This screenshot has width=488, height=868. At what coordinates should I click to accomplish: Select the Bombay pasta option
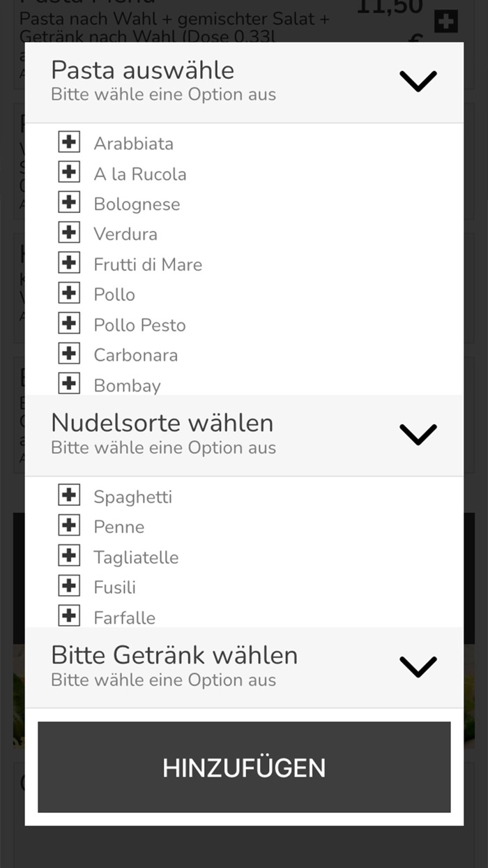click(128, 384)
